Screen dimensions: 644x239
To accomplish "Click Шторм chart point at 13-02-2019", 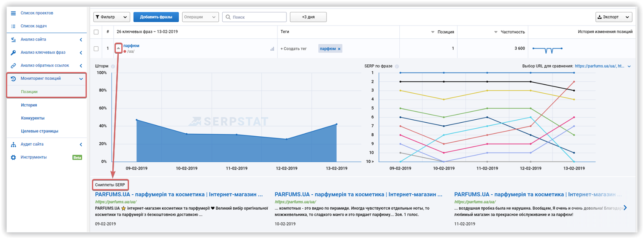I will pos(336,124).
